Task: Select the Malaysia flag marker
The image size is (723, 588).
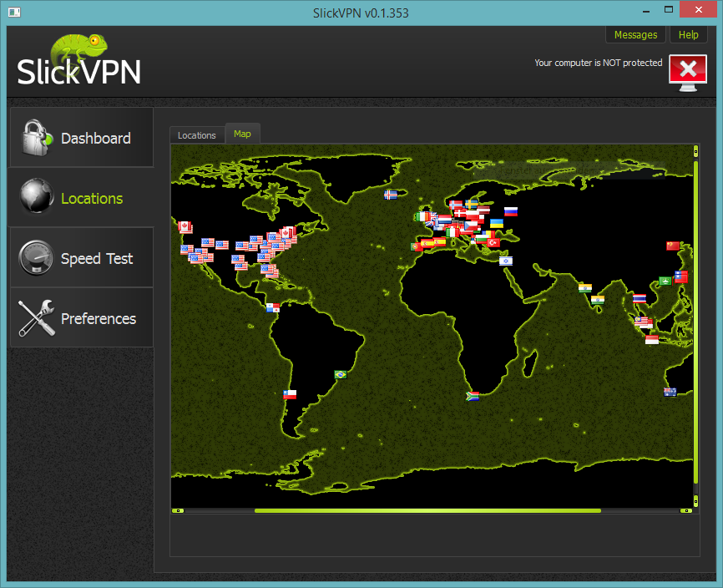Action: pos(641,321)
